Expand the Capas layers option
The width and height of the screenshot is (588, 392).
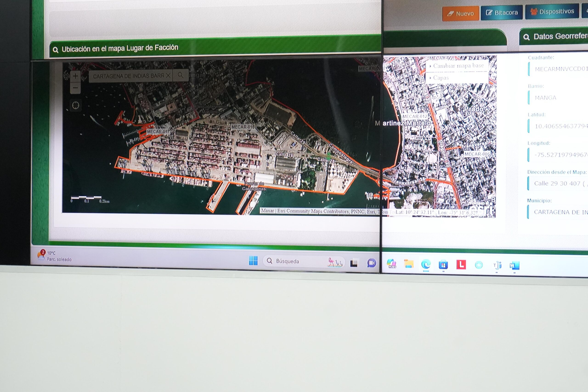click(441, 78)
